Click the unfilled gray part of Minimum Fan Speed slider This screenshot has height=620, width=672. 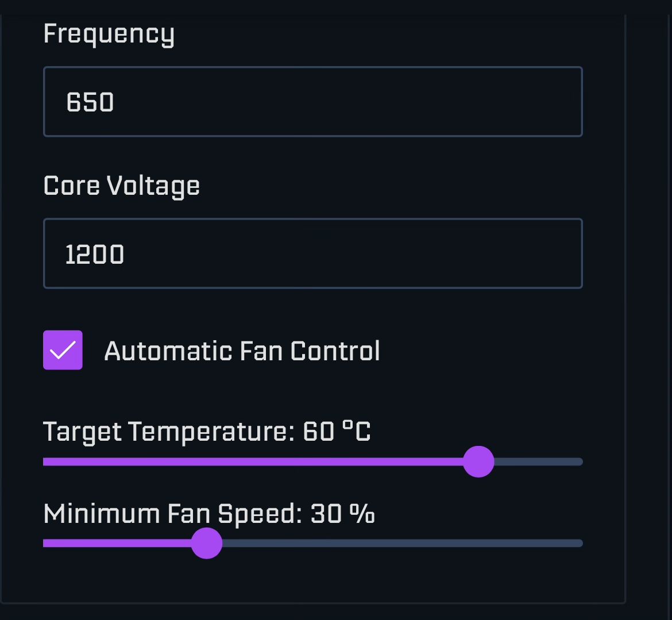pos(403,543)
